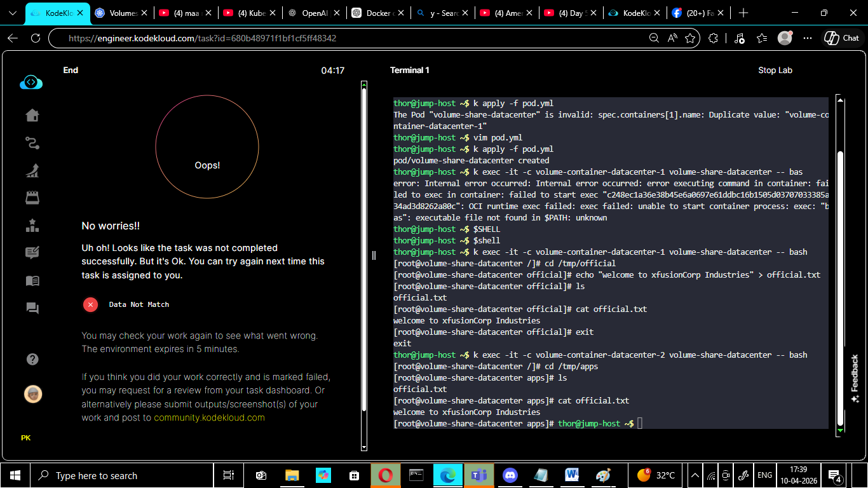The height and width of the screenshot is (488, 868).
Task: Open the Windows notification center
Action: pos(834,475)
